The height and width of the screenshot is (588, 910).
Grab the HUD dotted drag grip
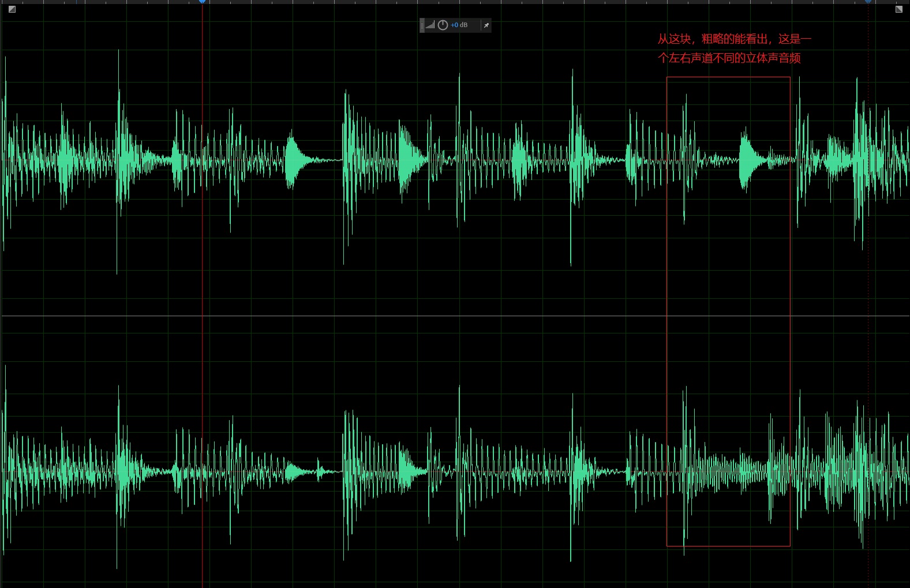[x=422, y=25]
